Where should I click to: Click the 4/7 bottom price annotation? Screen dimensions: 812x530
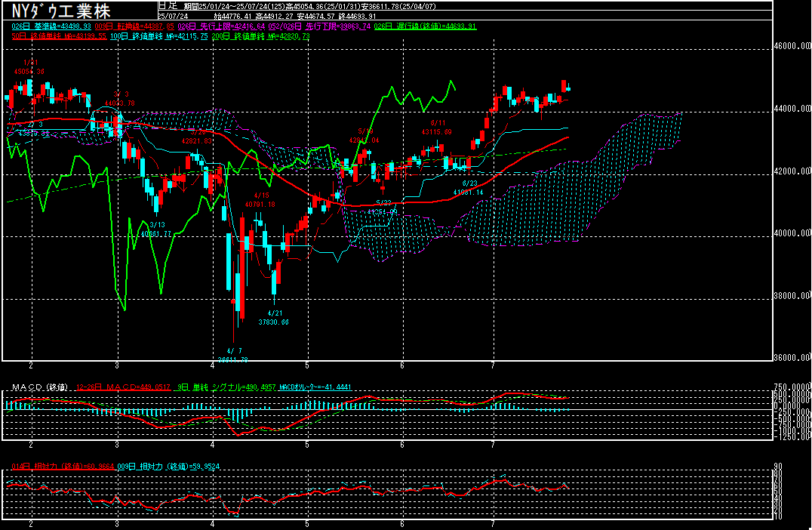[x=233, y=359]
